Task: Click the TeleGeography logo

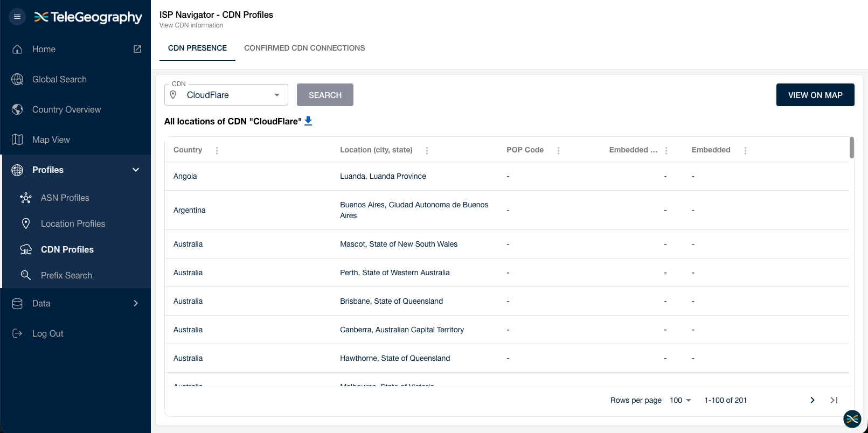Action: (x=88, y=17)
